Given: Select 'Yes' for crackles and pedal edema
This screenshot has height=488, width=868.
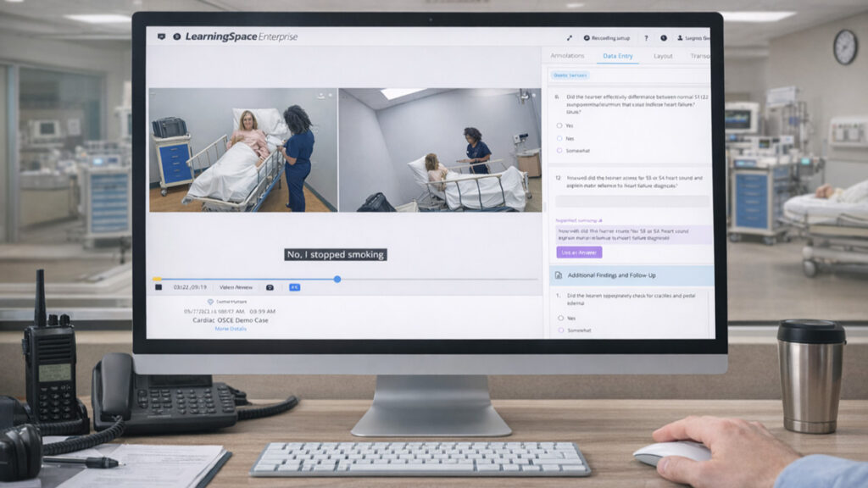Looking at the screenshot, I should point(559,318).
